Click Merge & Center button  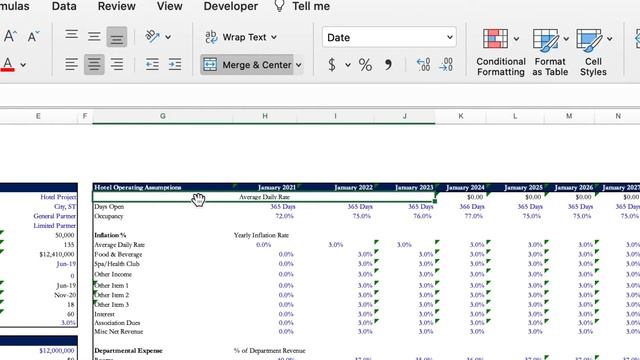[x=247, y=65]
